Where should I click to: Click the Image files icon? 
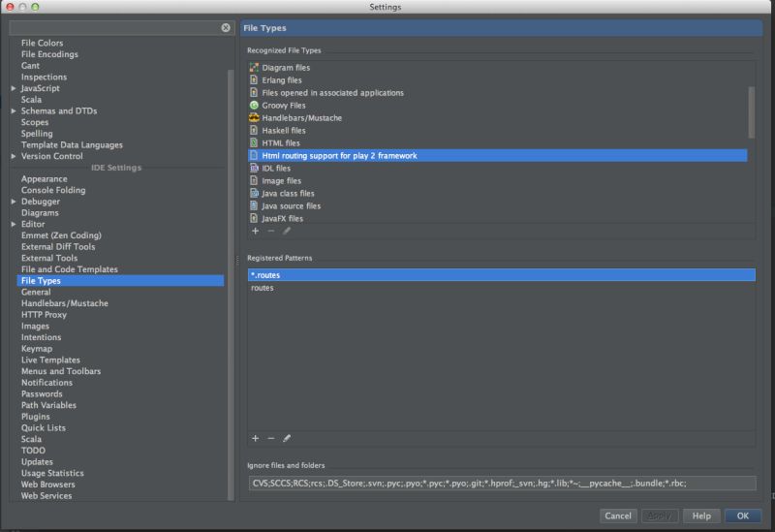(254, 180)
